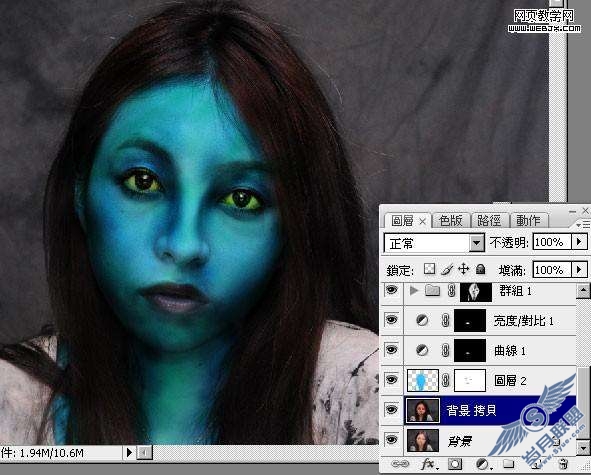Click mask link chain on 曲線 1

click(x=446, y=350)
